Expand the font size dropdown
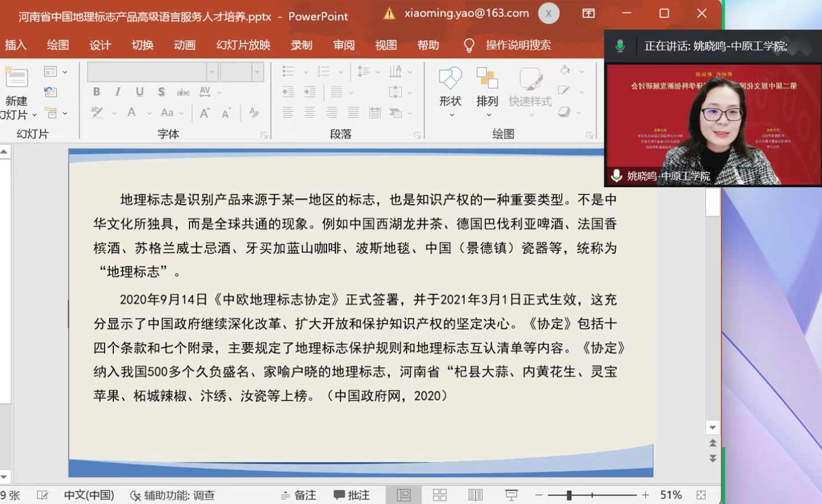822x504 pixels. pyautogui.click(x=257, y=72)
